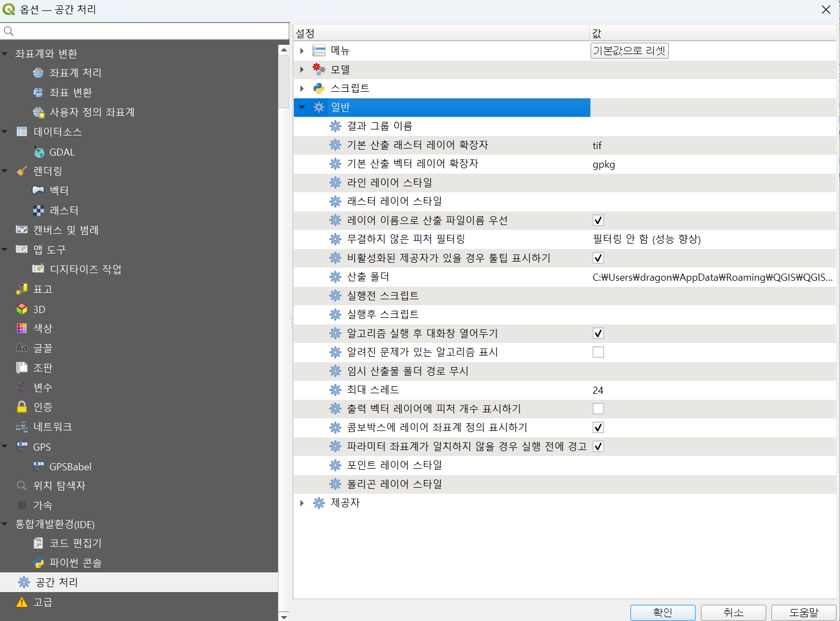Click the 색상 palette icon
The height and width of the screenshot is (621, 840).
click(x=22, y=328)
